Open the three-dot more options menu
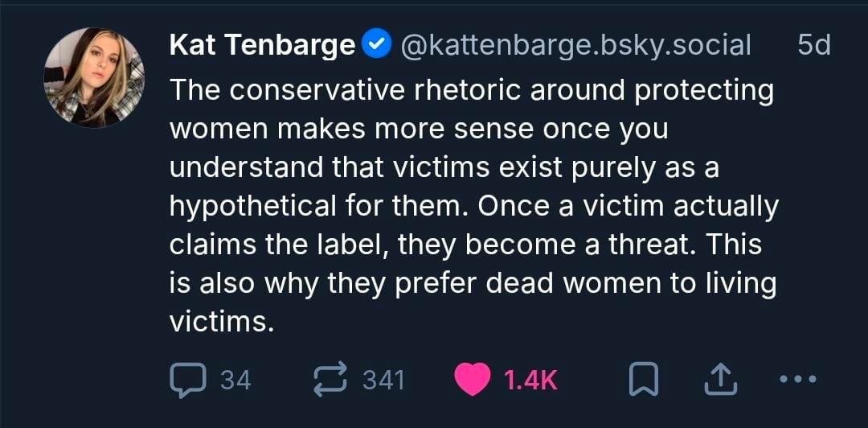This screenshot has width=868, height=428. click(797, 379)
